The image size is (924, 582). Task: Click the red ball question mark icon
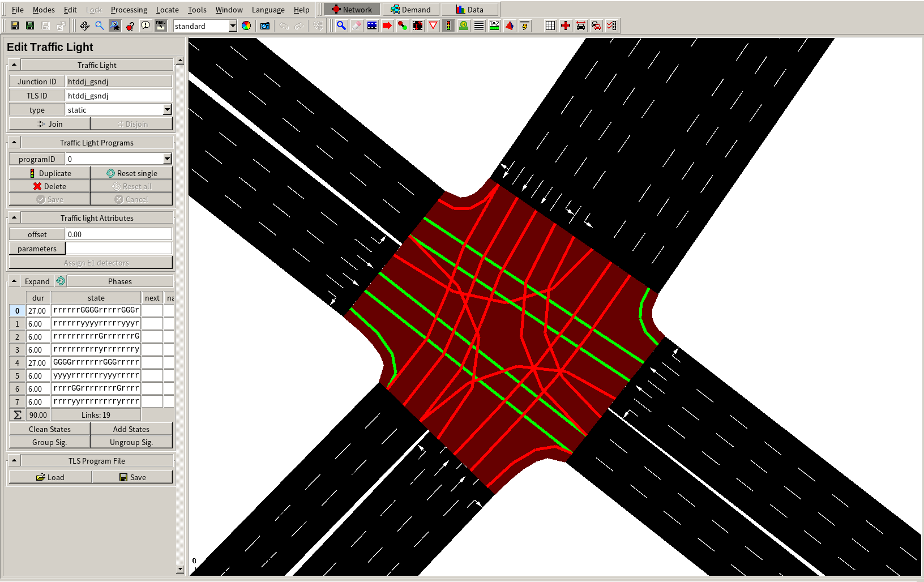(130, 25)
